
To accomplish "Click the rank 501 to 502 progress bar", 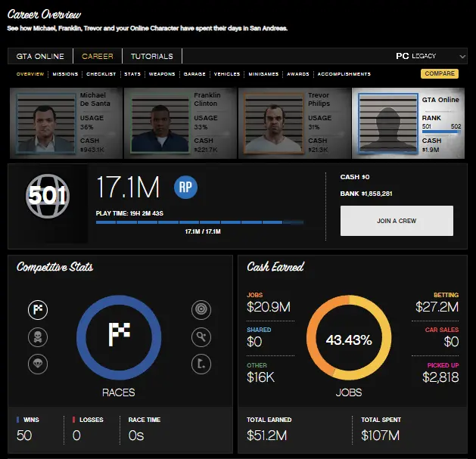I will click(441, 132).
